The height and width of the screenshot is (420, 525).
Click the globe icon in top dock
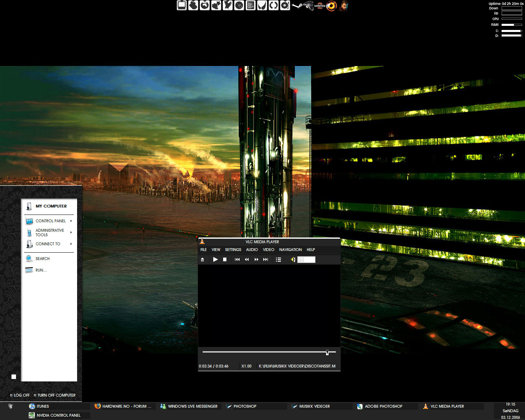pos(205,5)
